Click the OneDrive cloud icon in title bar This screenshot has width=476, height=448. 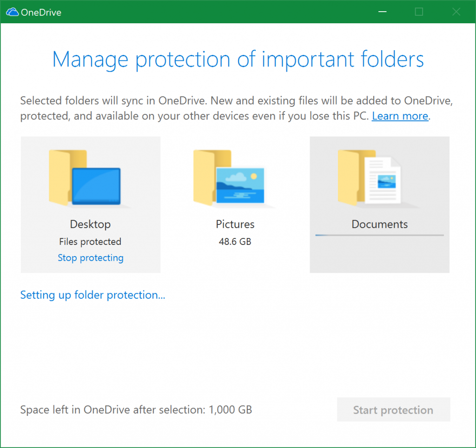coord(12,12)
